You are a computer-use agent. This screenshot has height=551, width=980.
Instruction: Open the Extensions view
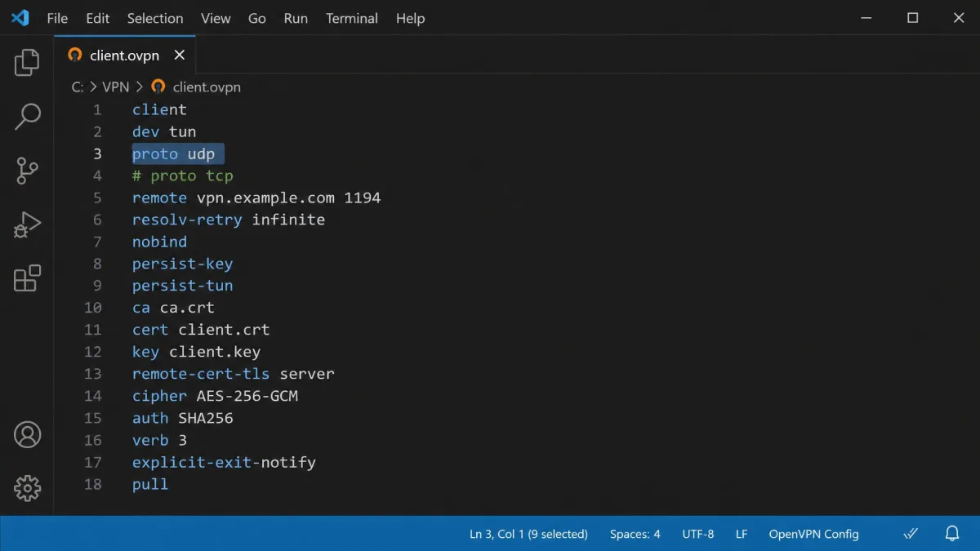coord(27,278)
